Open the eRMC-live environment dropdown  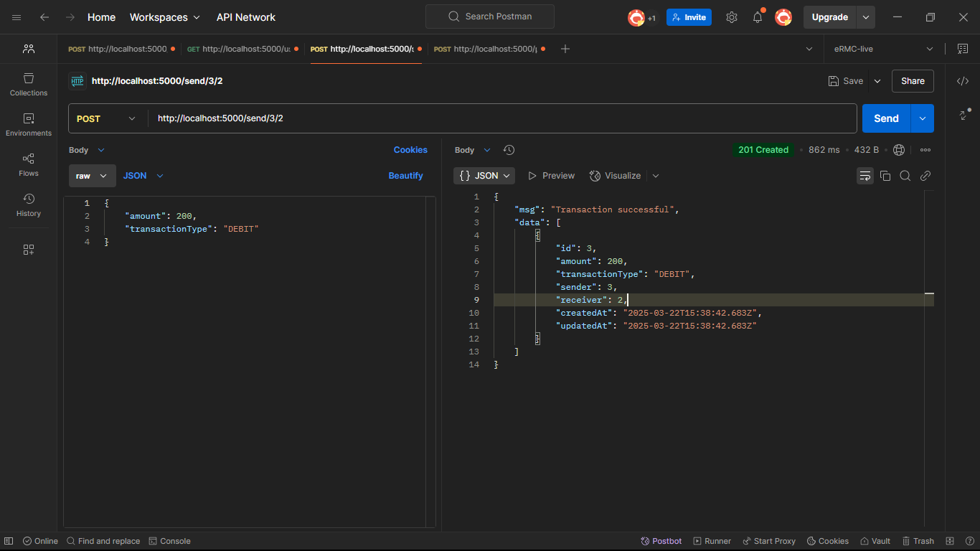pos(883,49)
